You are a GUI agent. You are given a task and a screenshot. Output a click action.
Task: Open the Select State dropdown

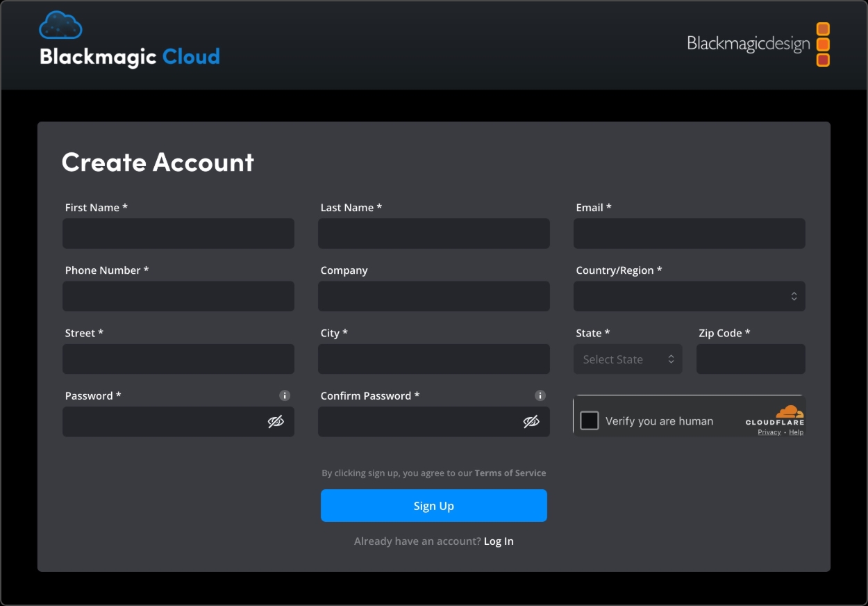click(x=628, y=359)
